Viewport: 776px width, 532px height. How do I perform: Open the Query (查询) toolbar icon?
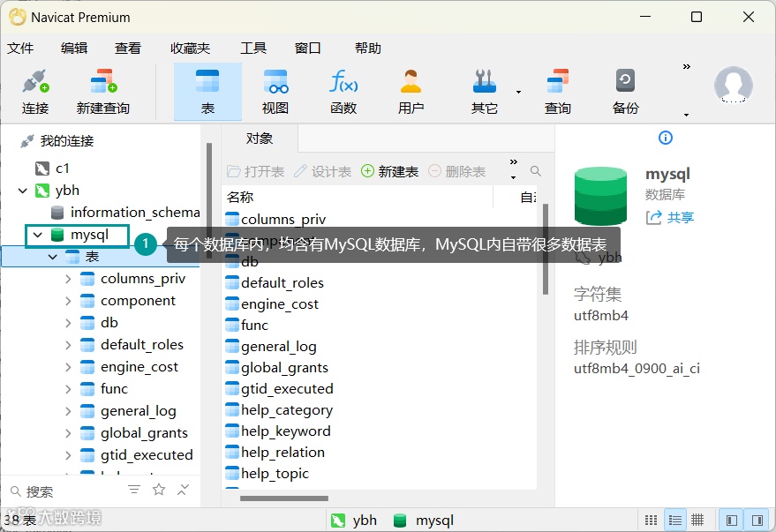coord(558,92)
